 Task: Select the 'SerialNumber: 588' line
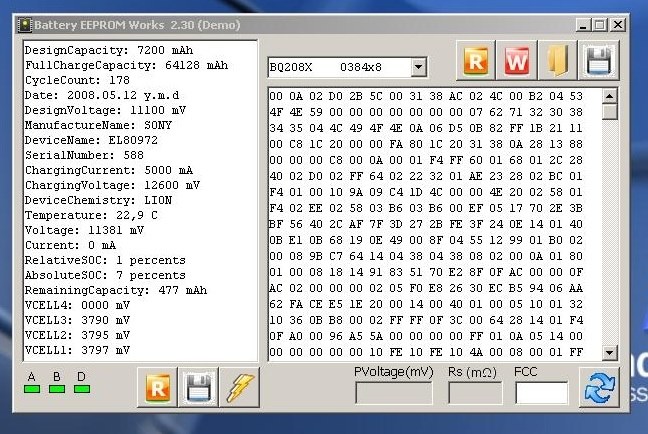point(84,155)
